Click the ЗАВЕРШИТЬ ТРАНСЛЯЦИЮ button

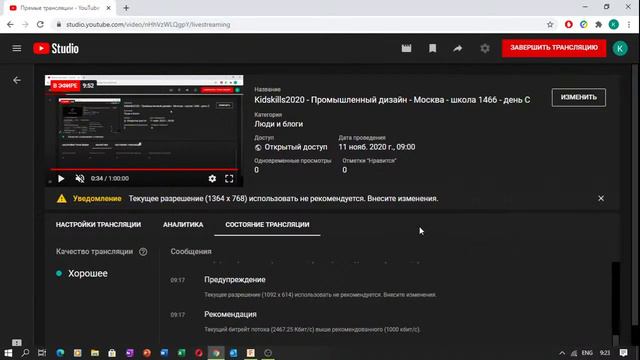point(554,48)
